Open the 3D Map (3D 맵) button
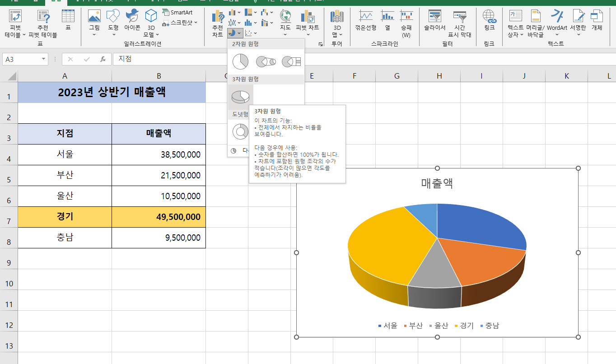This screenshot has width=616, height=364. click(x=337, y=23)
